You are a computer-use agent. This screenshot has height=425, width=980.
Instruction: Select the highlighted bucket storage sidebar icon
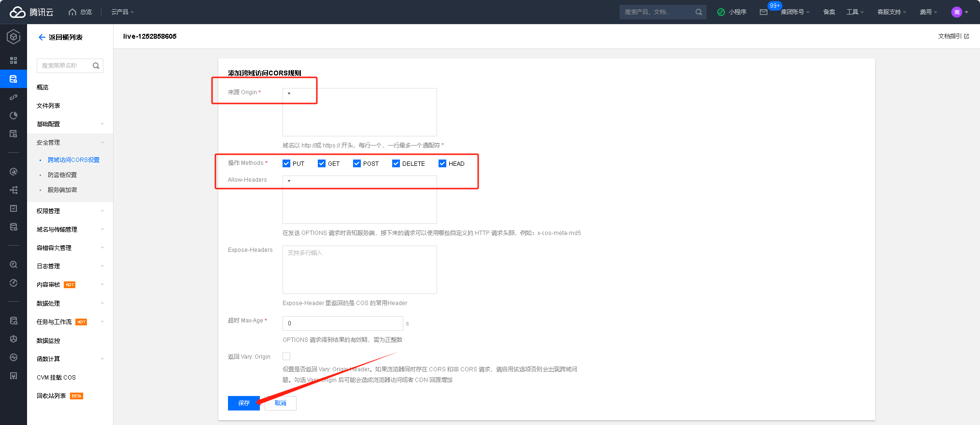coord(14,79)
